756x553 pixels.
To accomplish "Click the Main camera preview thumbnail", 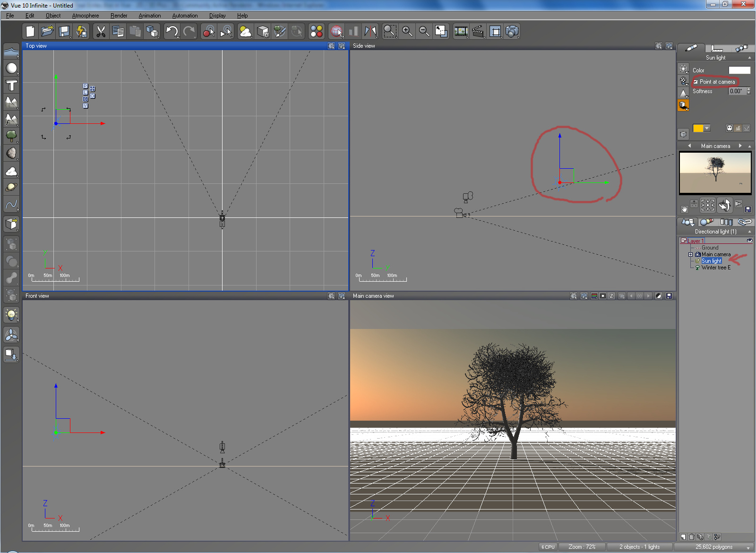I will coord(715,173).
